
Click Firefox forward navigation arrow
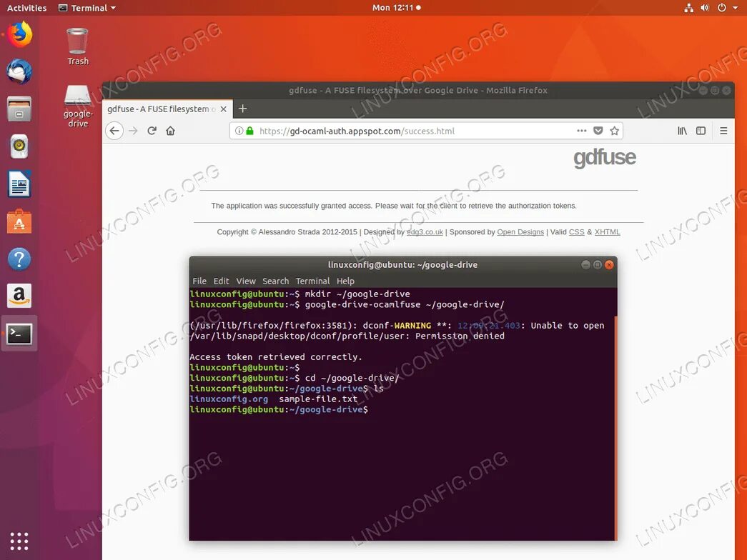coord(133,131)
